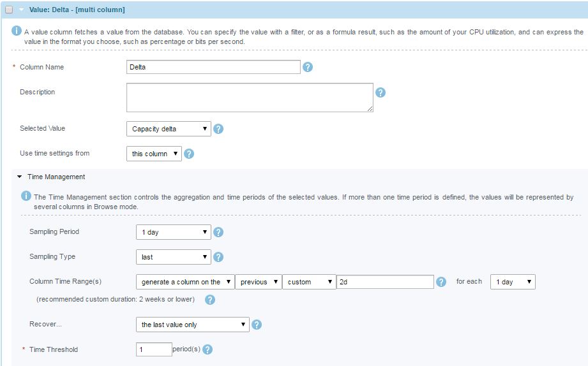The image size is (588, 366).
Task: Open the Capacity delta dropdown
Action: click(169, 129)
